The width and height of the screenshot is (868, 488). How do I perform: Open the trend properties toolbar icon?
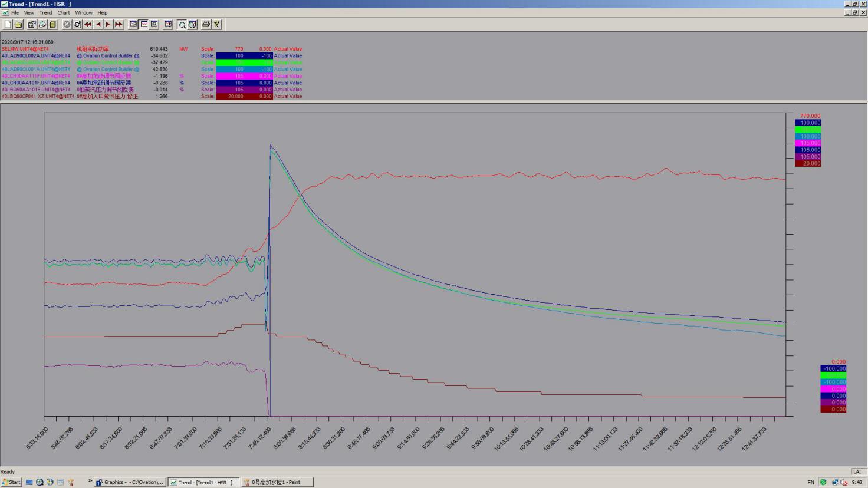coord(32,24)
